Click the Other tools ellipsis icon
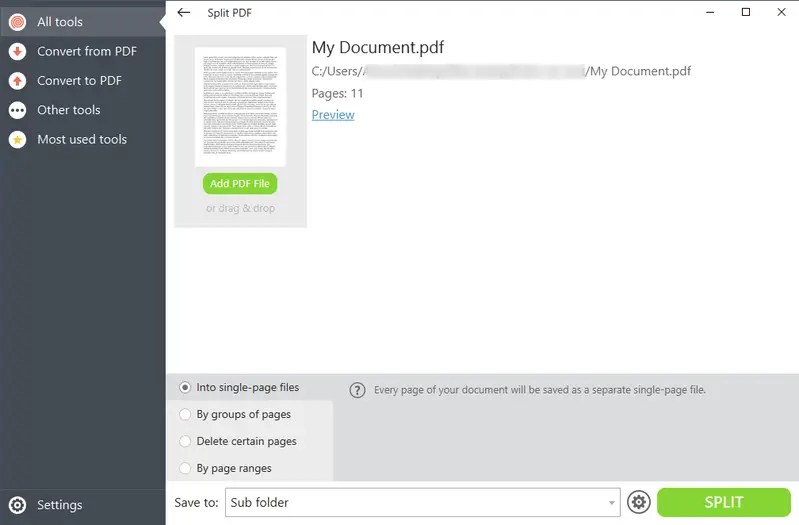Viewport: 799px width, 525px height. [x=17, y=110]
